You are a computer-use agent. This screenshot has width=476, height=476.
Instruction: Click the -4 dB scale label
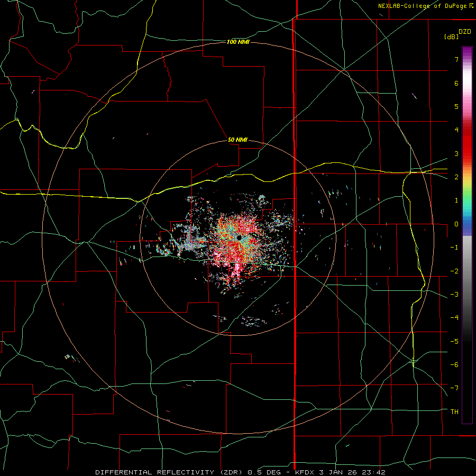454,317
